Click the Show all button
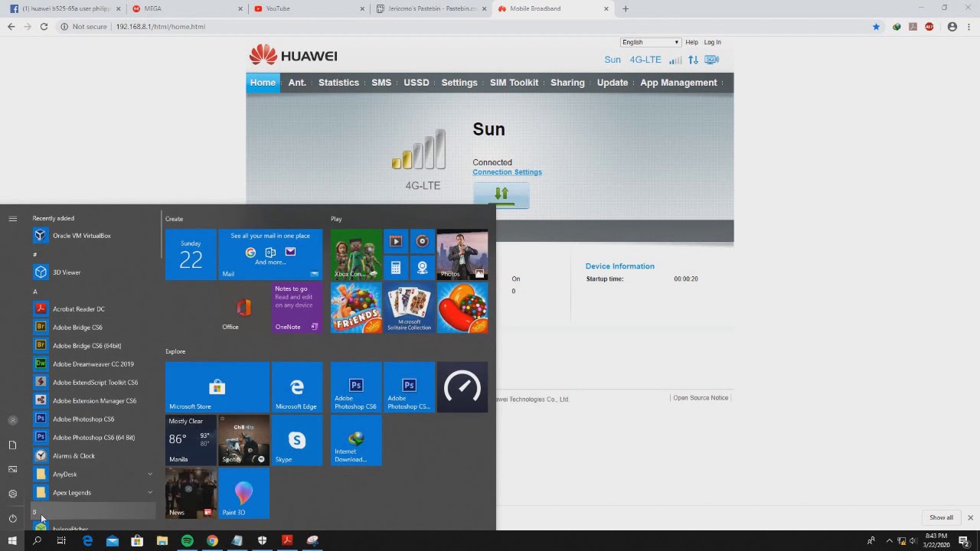980x551 pixels. point(941,517)
